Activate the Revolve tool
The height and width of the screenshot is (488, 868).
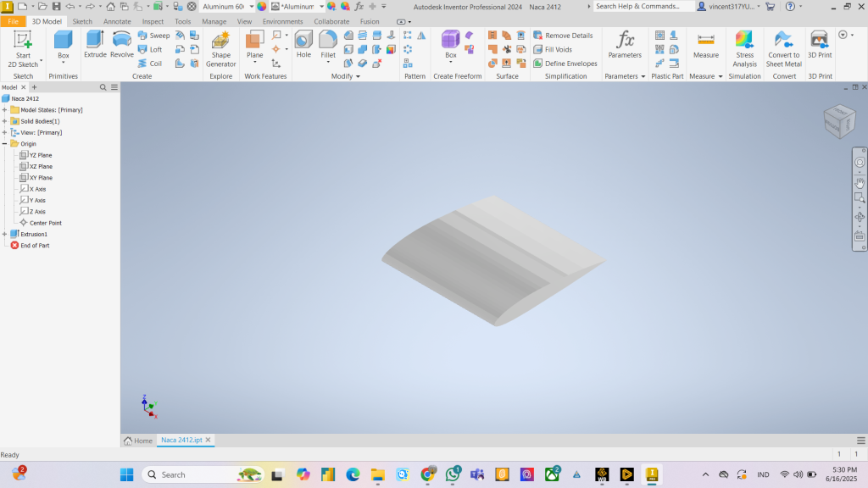point(122,44)
